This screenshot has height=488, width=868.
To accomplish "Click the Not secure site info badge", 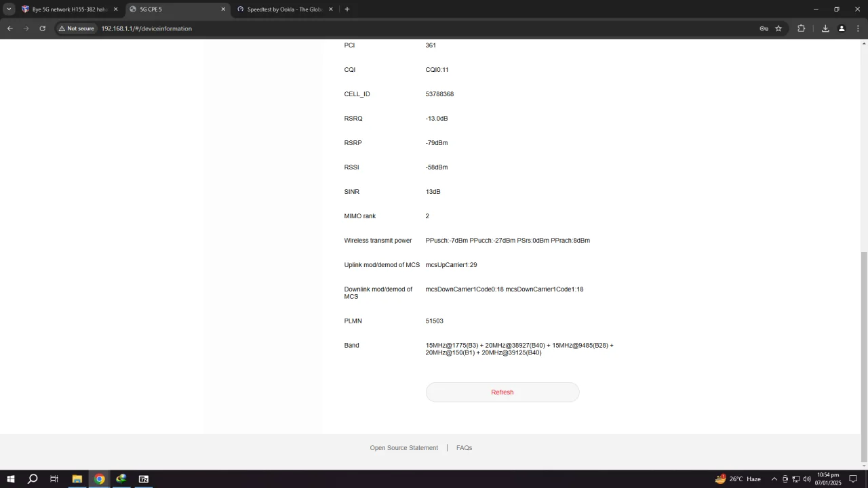I will tap(77, 28).
